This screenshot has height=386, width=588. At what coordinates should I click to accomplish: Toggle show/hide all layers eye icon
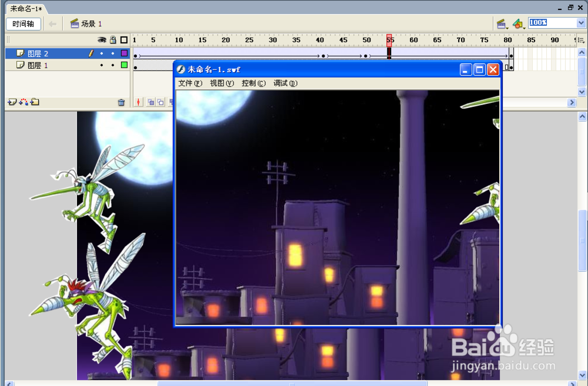(x=102, y=40)
